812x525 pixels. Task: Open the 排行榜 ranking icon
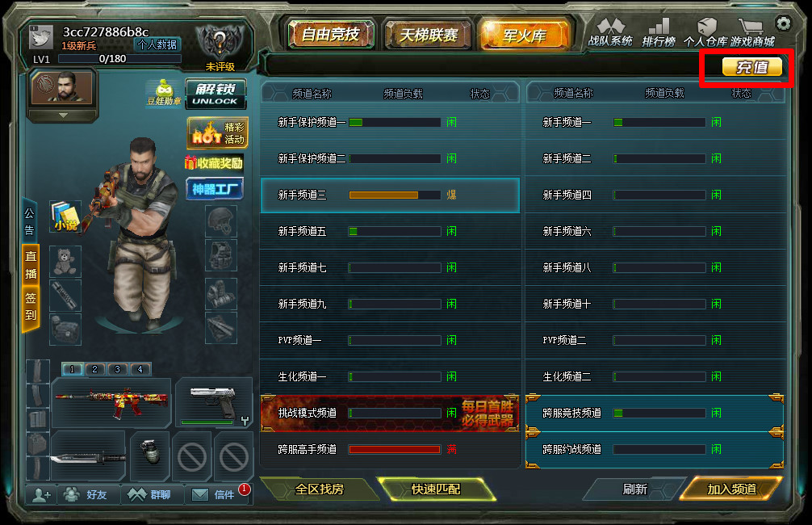pos(659,32)
